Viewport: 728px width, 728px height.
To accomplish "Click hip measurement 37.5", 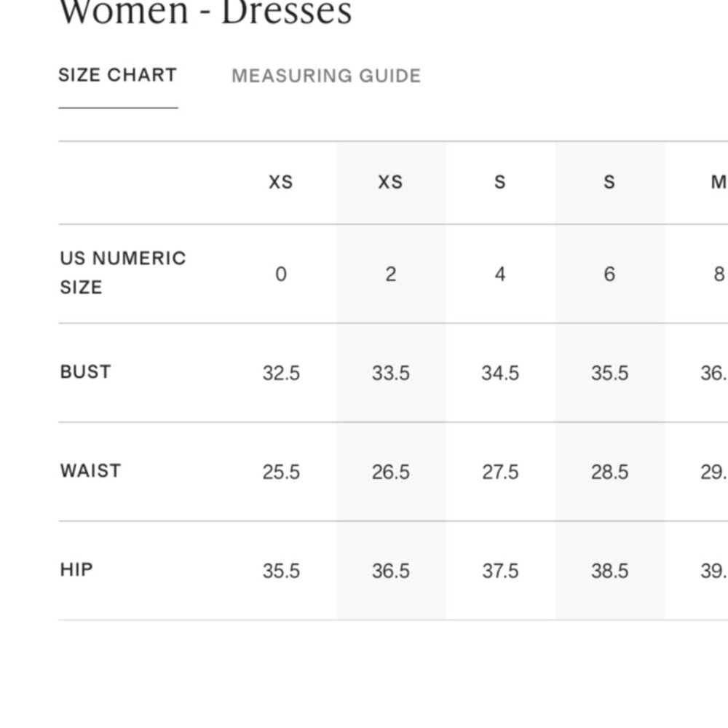I will point(500,571).
